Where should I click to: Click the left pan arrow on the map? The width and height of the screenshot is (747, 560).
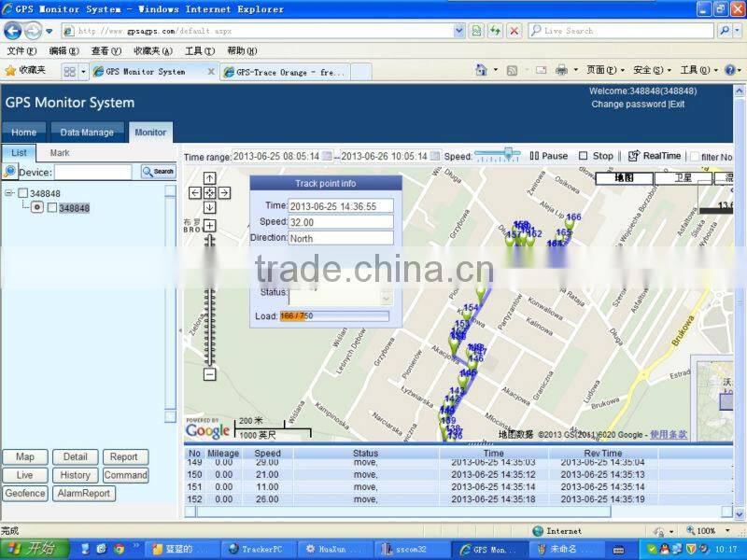pos(194,192)
